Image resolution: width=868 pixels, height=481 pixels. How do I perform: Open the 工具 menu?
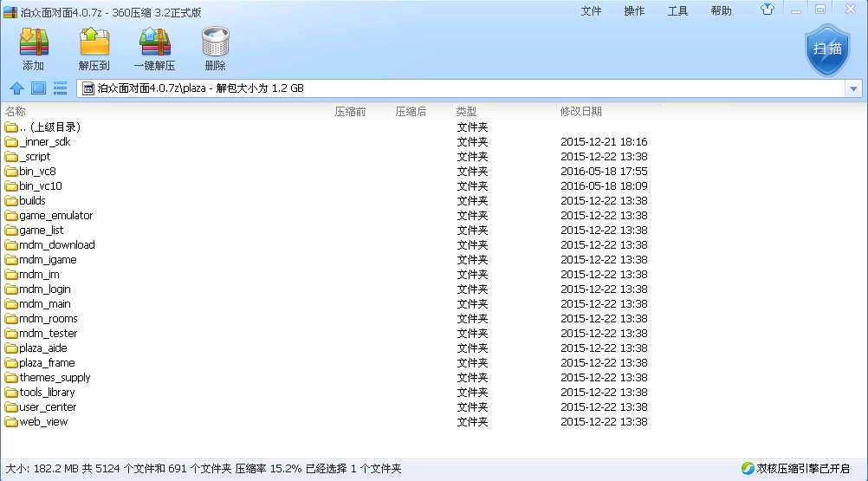[x=677, y=11]
